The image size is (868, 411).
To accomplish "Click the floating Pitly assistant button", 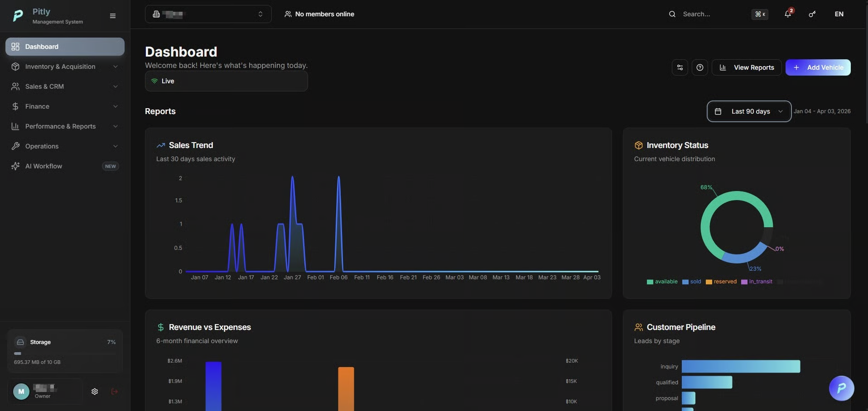I will [x=841, y=388].
